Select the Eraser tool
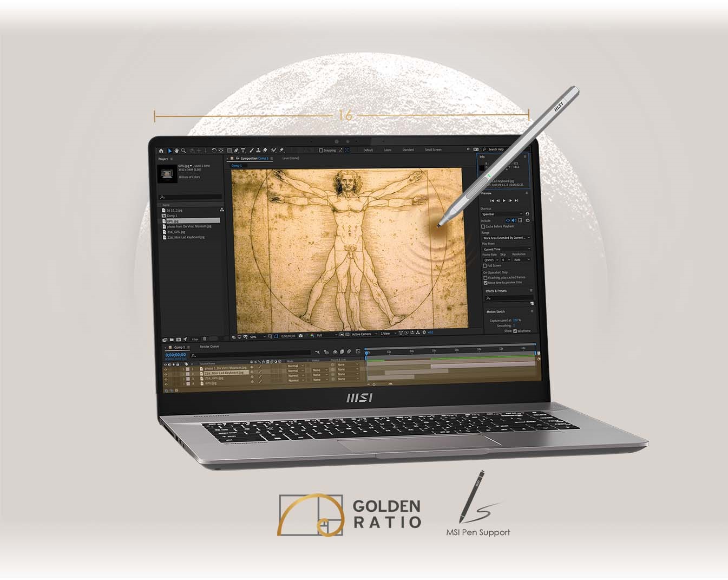 [265, 151]
